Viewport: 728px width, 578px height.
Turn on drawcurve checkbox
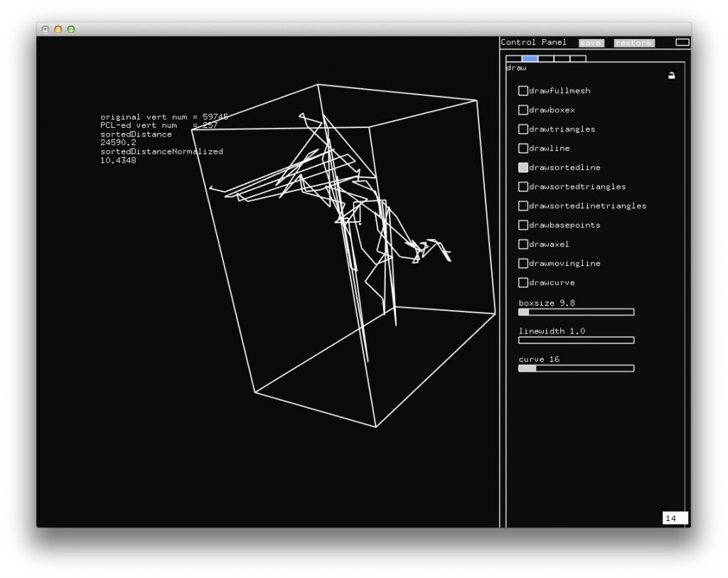pos(523,283)
